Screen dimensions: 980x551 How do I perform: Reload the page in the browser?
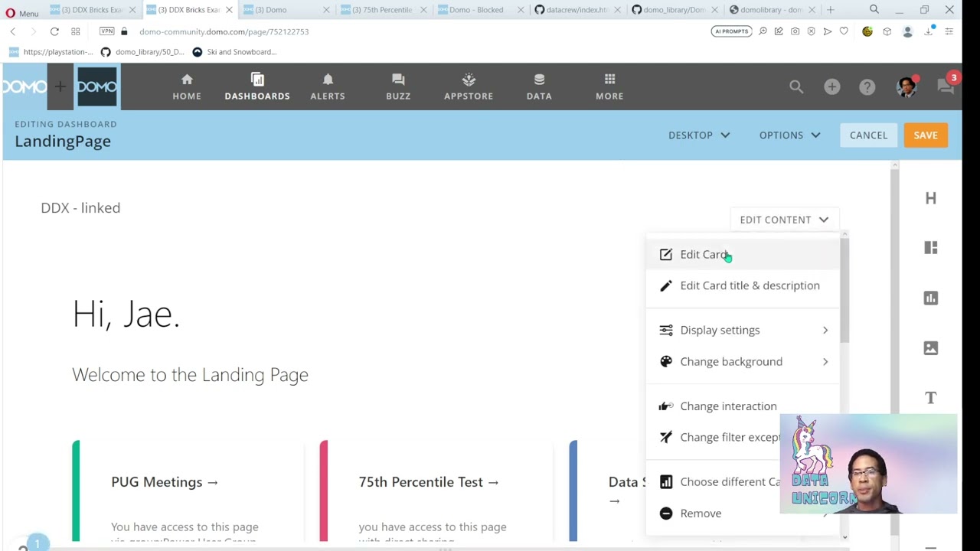[54, 31]
